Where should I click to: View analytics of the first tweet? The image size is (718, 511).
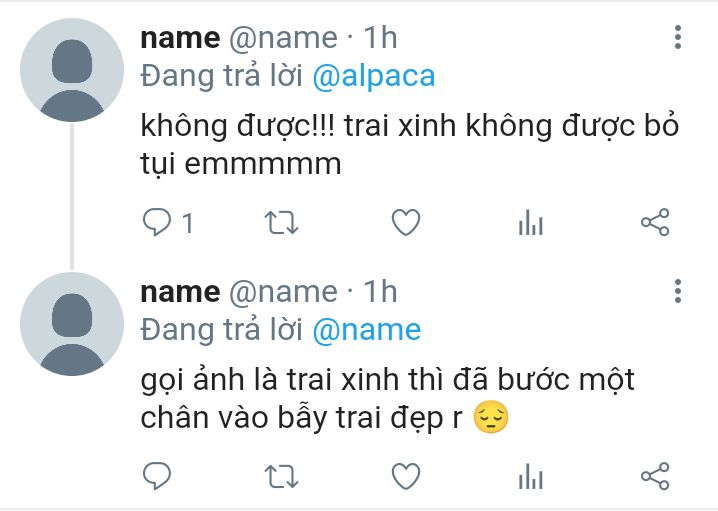click(x=531, y=223)
